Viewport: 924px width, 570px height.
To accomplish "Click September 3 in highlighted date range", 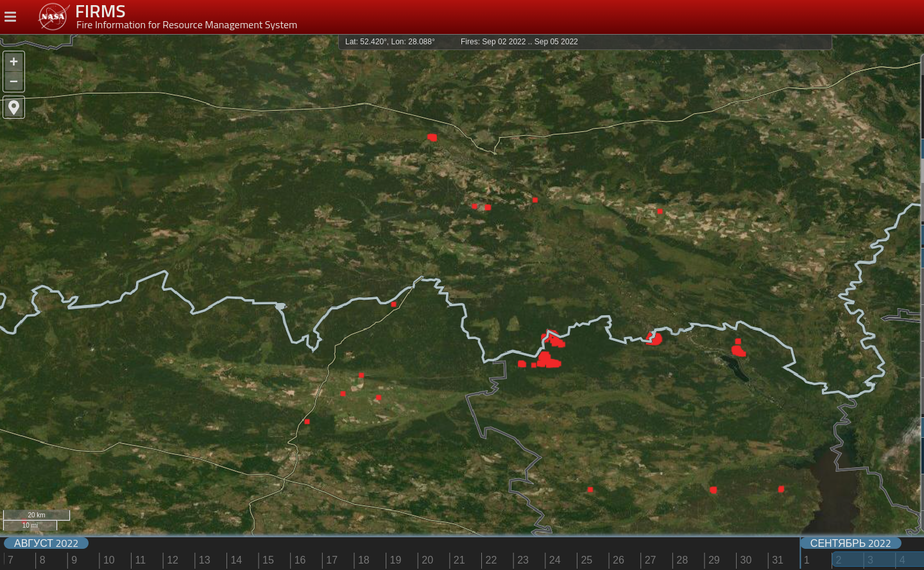I will (x=870, y=560).
